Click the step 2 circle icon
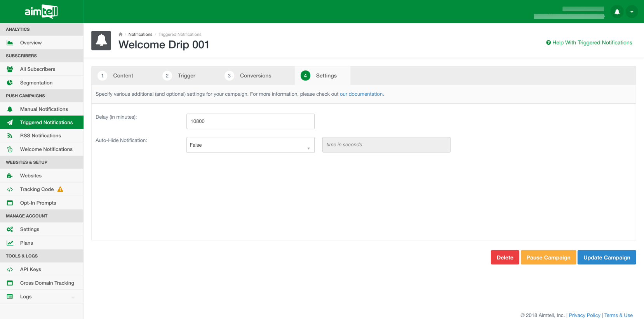This screenshot has height=319, width=644. [167, 76]
